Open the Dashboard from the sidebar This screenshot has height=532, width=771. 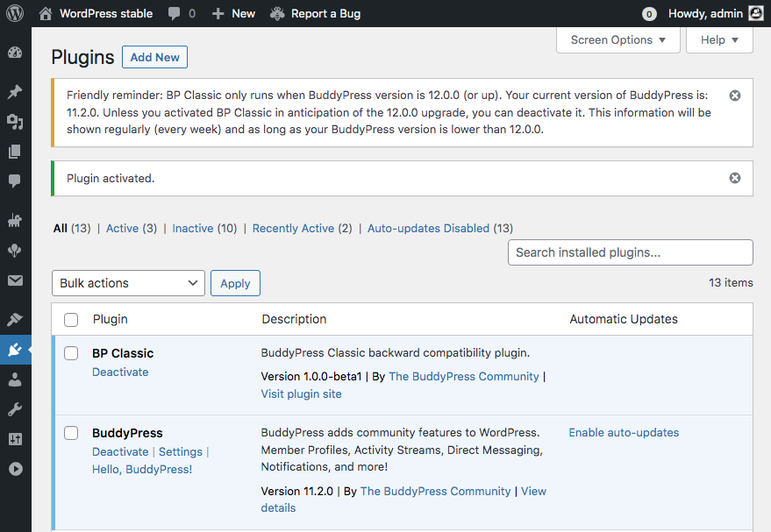coord(15,52)
